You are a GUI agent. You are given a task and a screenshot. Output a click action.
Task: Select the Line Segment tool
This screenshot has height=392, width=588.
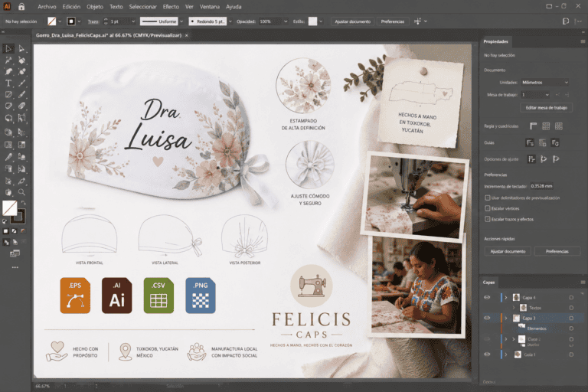pyautogui.click(x=21, y=83)
